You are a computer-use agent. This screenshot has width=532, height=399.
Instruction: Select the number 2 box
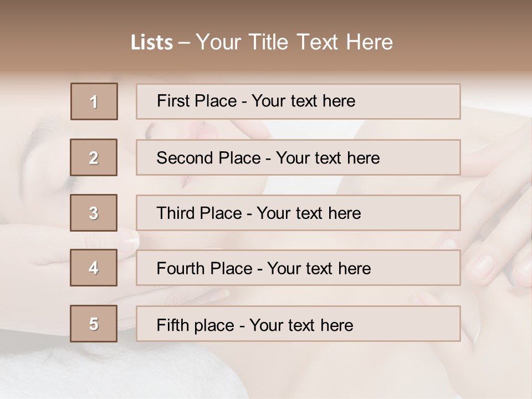[94, 157]
